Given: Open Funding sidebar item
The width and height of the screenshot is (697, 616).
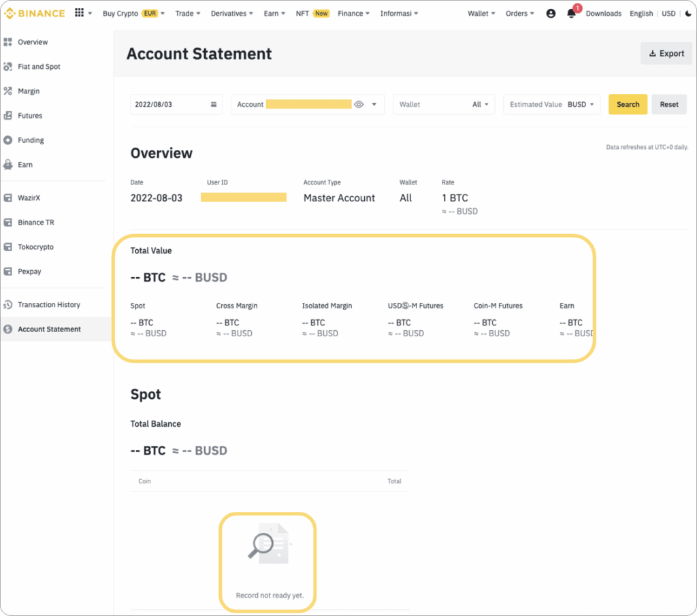Looking at the screenshot, I should [31, 140].
